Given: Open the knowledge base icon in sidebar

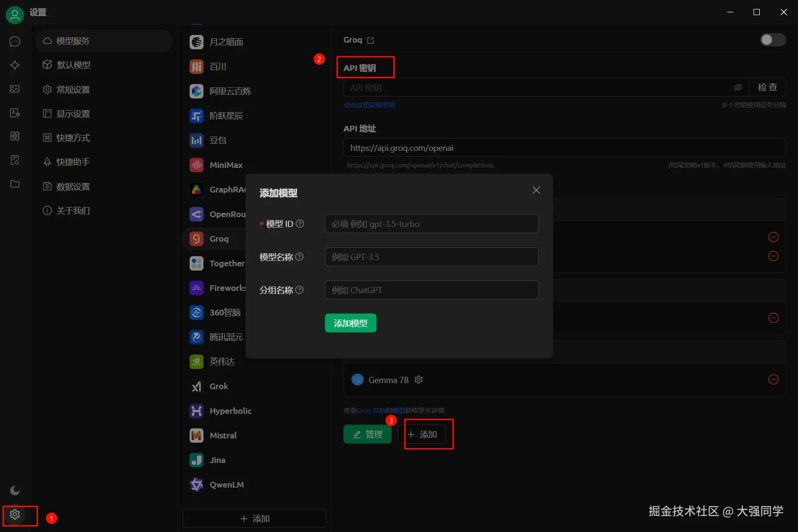Looking at the screenshot, I should [15, 160].
